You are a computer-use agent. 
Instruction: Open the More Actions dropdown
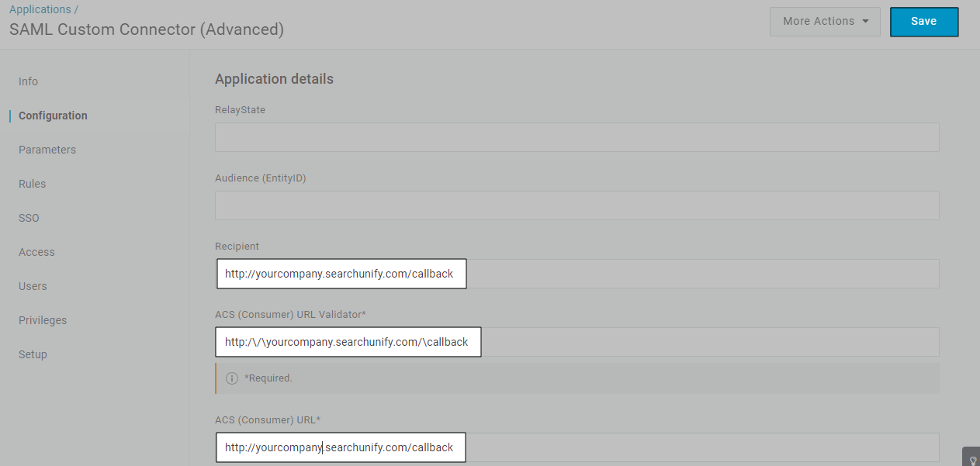(825, 22)
